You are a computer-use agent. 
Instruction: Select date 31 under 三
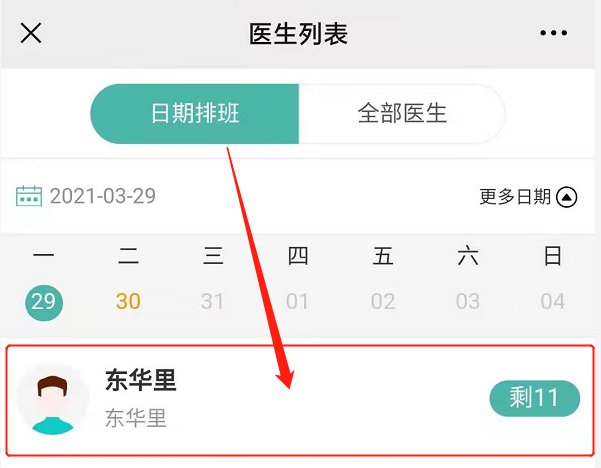coord(212,301)
